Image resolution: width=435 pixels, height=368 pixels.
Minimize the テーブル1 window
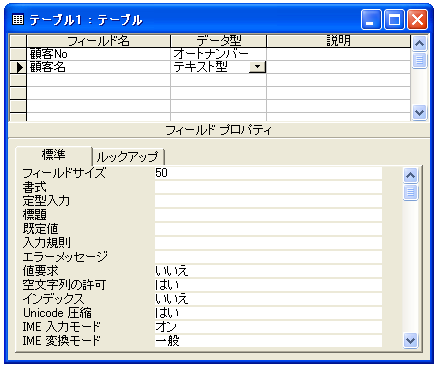pyautogui.click(x=371, y=20)
